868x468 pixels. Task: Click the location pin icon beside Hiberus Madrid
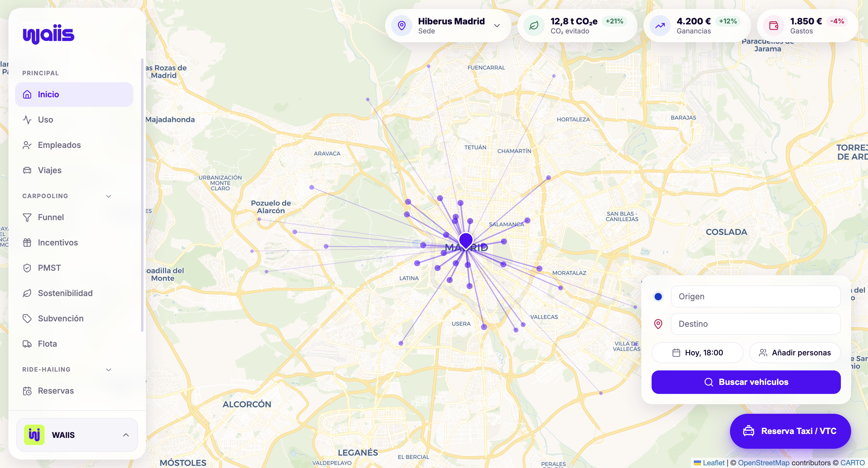pos(402,26)
